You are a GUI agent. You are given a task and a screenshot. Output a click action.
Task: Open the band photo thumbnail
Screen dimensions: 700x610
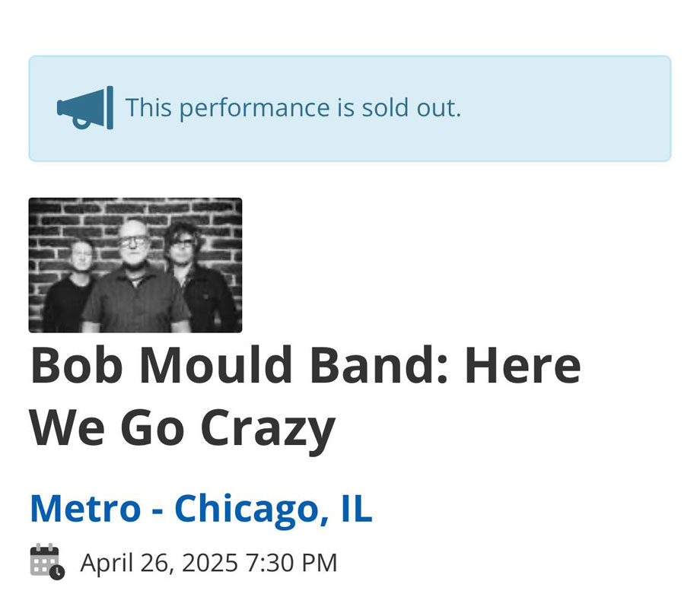[135, 265]
